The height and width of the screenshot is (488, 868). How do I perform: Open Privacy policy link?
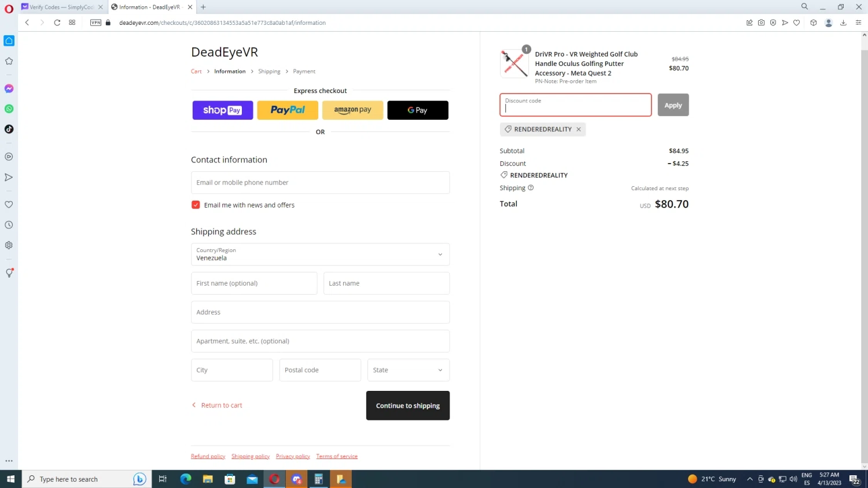(293, 456)
